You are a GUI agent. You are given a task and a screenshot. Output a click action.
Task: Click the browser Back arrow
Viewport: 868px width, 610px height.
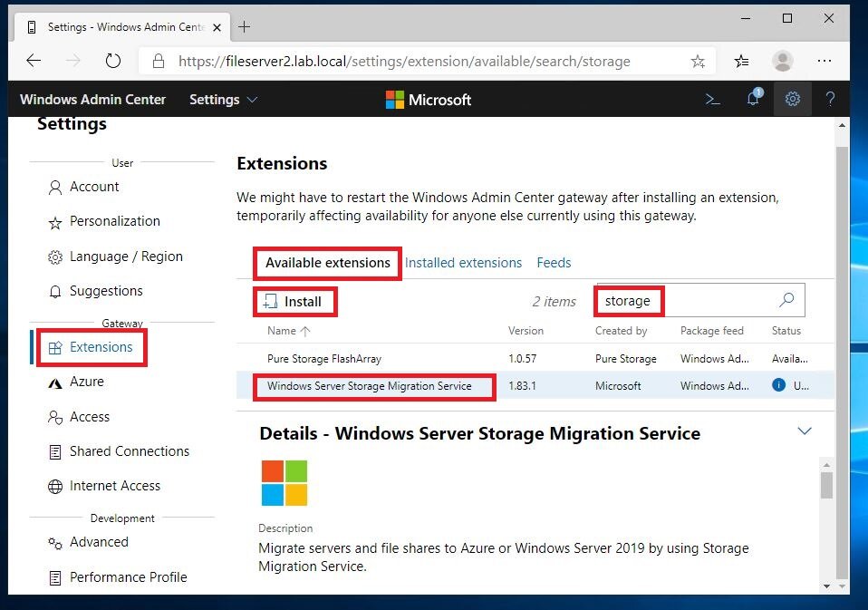pyautogui.click(x=34, y=61)
